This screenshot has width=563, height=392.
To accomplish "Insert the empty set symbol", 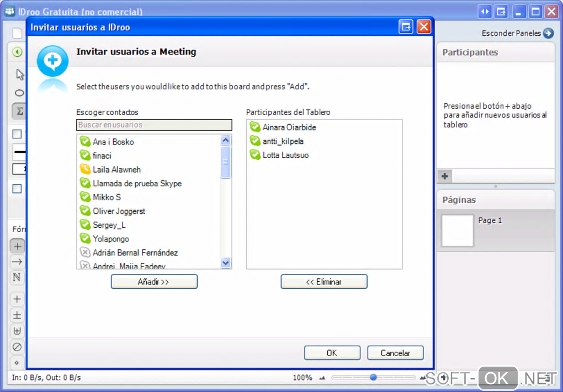I will 17,347.
